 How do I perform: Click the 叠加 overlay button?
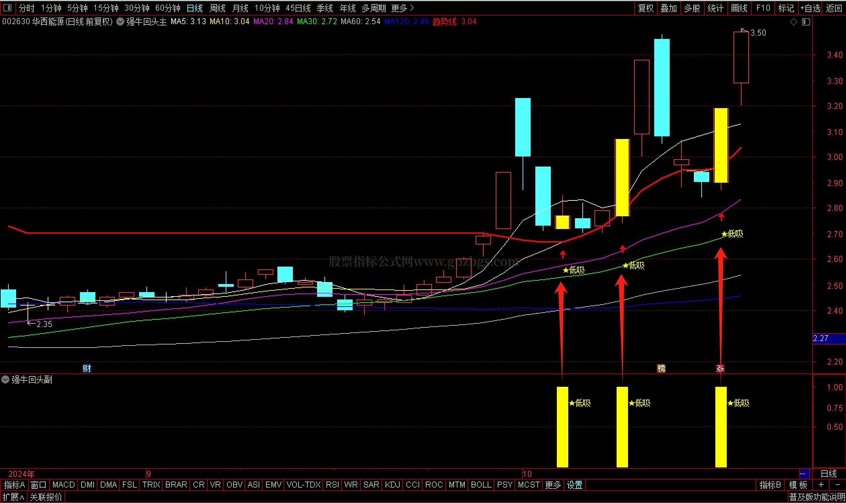669,8
